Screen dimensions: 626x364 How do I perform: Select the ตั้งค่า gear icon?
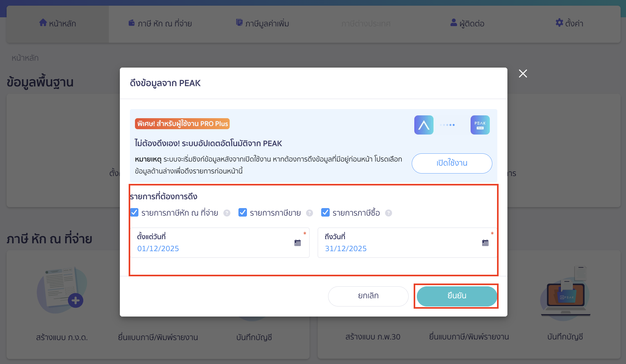559,23
